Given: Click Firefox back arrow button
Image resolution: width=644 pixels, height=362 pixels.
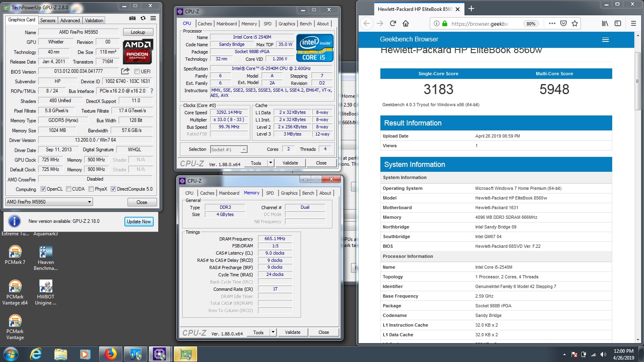Looking at the screenshot, I should [367, 23].
